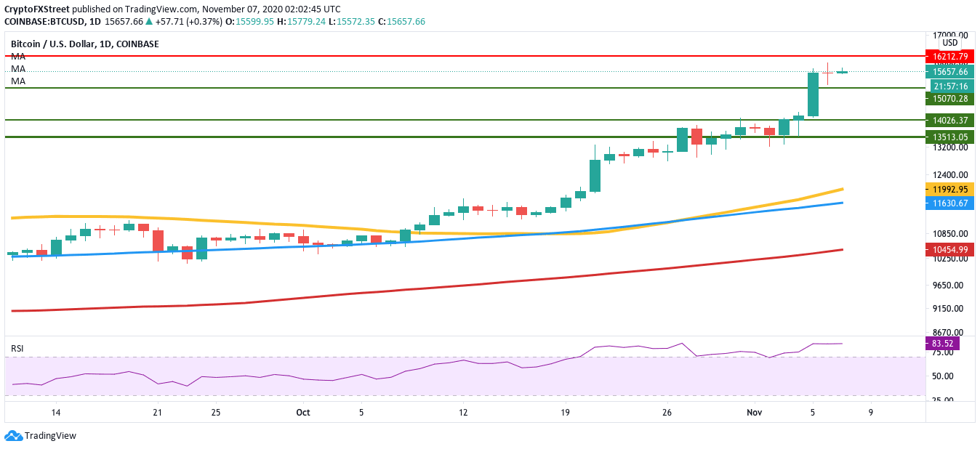
Task: Open the USD price axis options
Action: (x=949, y=42)
